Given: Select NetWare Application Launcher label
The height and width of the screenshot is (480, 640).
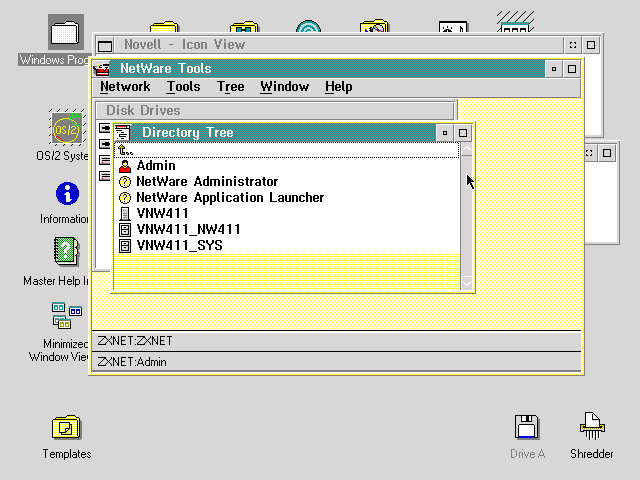Looking at the screenshot, I should pos(230,198).
